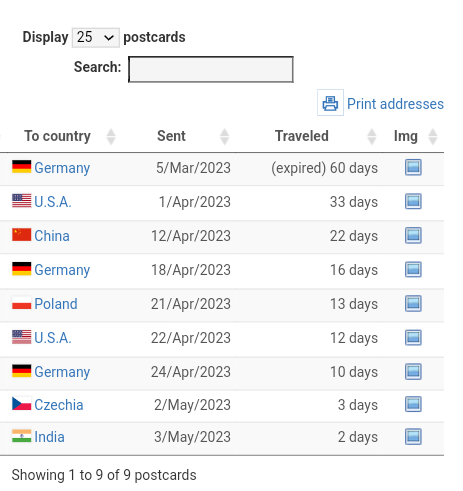The width and height of the screenshot is (463, 491).
Task: Open the Display 25 postcards dropdown
Action: click(96, 37)
